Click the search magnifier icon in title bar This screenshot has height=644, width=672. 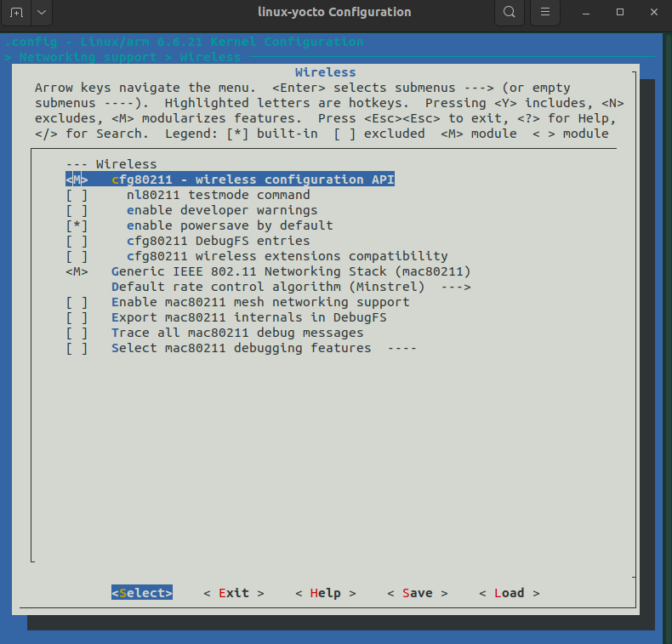509,13
